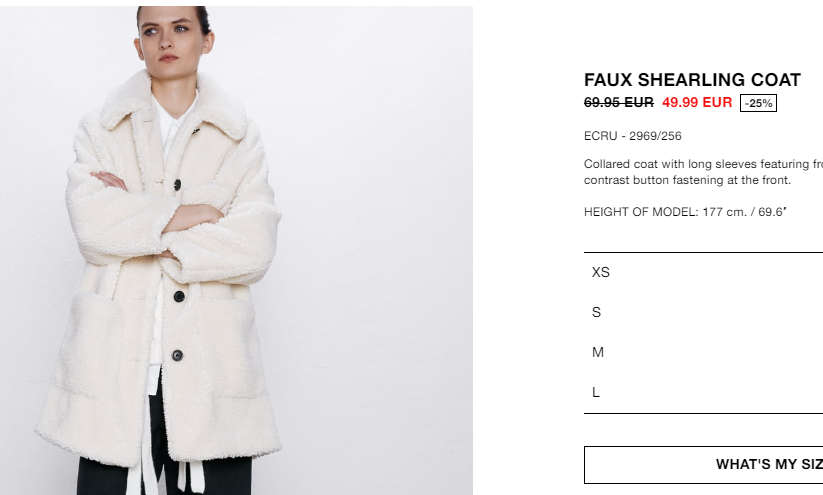Click the crossed-out 69.95 EUR price
823x495 pixels.
point(619,102)
